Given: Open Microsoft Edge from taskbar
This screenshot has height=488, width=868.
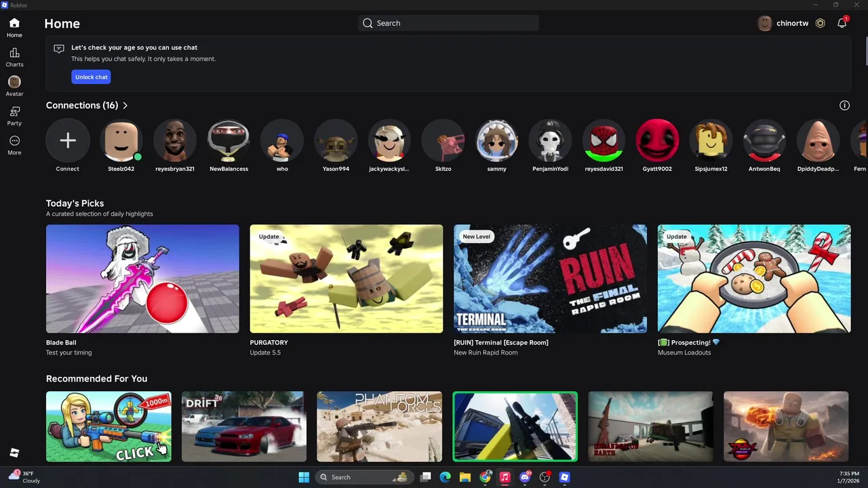Looking at the screenshot, I should click(446, 477).
